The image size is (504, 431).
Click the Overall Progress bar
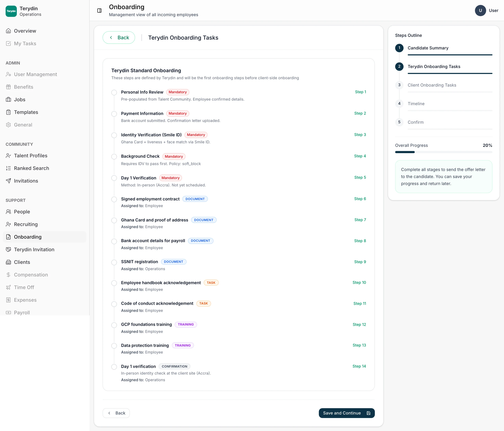pos(444,152)
